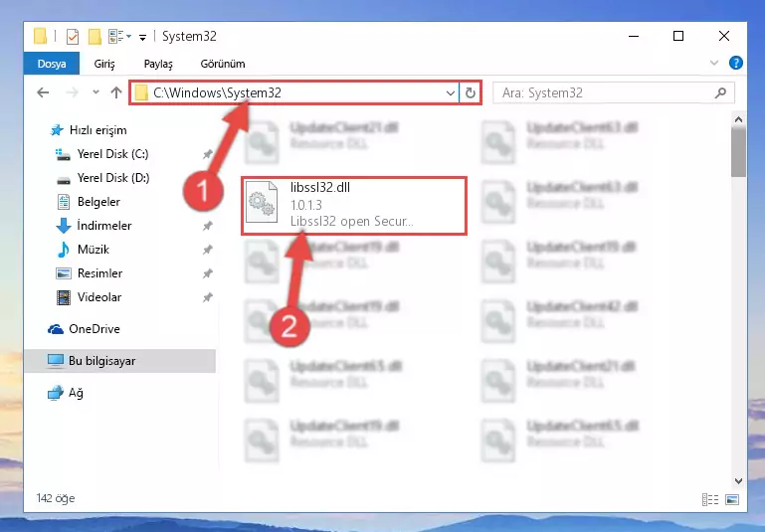Expand the ribbon with the chevron arrow
Viewport: 765px width, 532px height.
point(714,63)
